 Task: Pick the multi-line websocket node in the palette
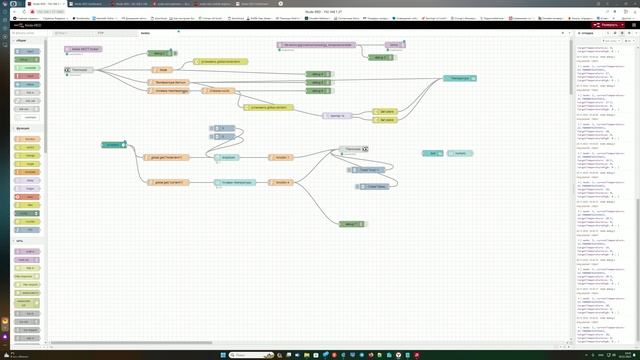(27, 303)
